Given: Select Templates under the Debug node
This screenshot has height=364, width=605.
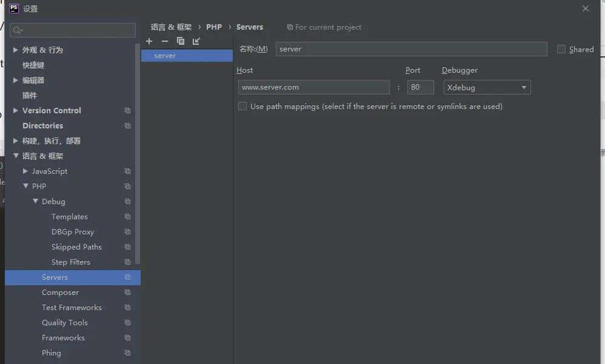Looking at the screenshot, I should pos(69,216).
